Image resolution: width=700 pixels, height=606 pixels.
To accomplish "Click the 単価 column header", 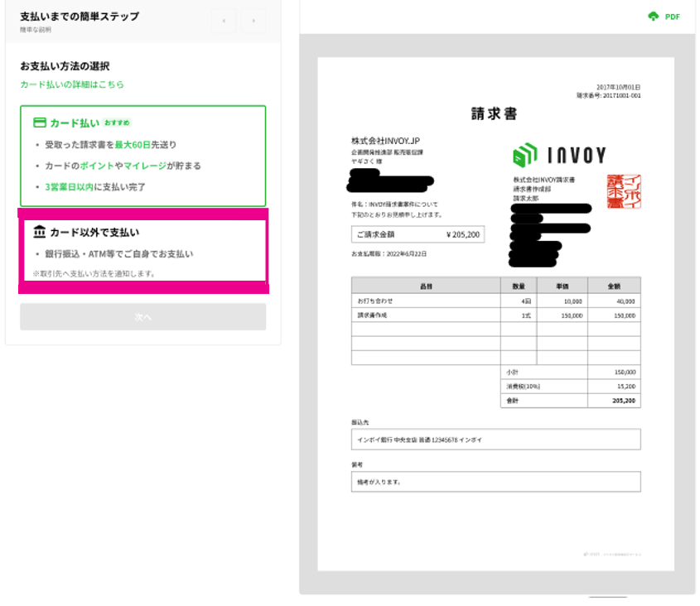I will click(562, 286).
